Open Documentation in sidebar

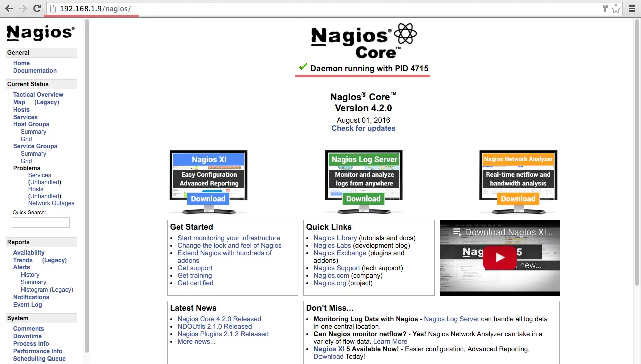[x=35, y=71]
